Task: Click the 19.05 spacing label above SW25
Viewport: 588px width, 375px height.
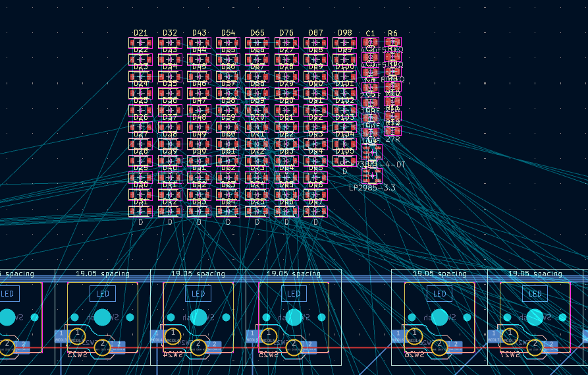Action: point(294,274)
